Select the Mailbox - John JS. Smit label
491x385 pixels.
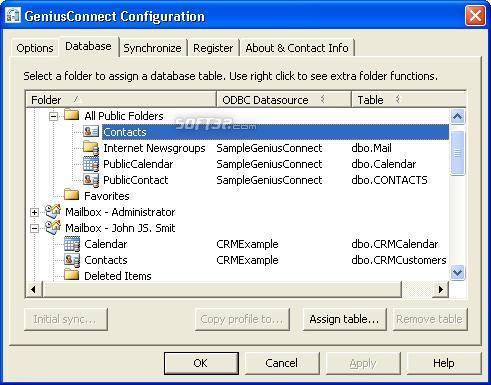(x=120, y=228)
